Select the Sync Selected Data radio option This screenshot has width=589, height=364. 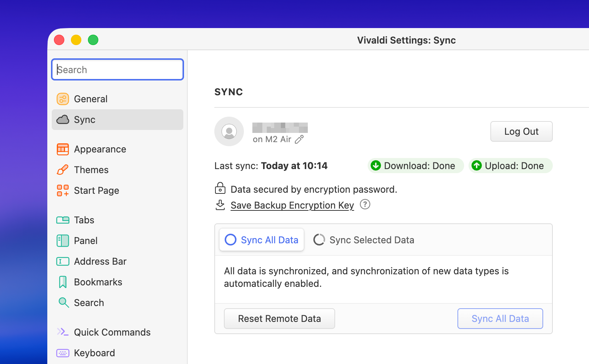click(364, 240)
